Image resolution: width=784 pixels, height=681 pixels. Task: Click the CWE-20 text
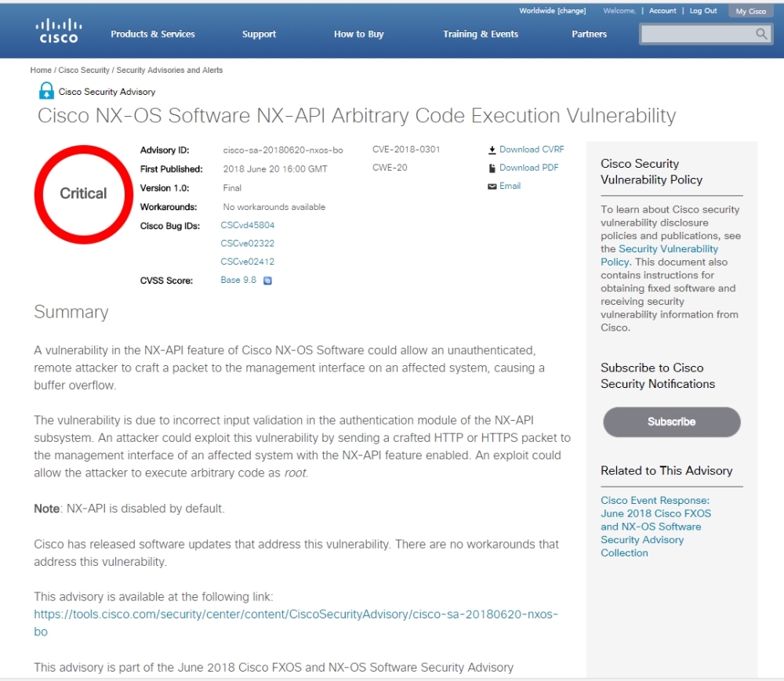[x=390, y=168]
